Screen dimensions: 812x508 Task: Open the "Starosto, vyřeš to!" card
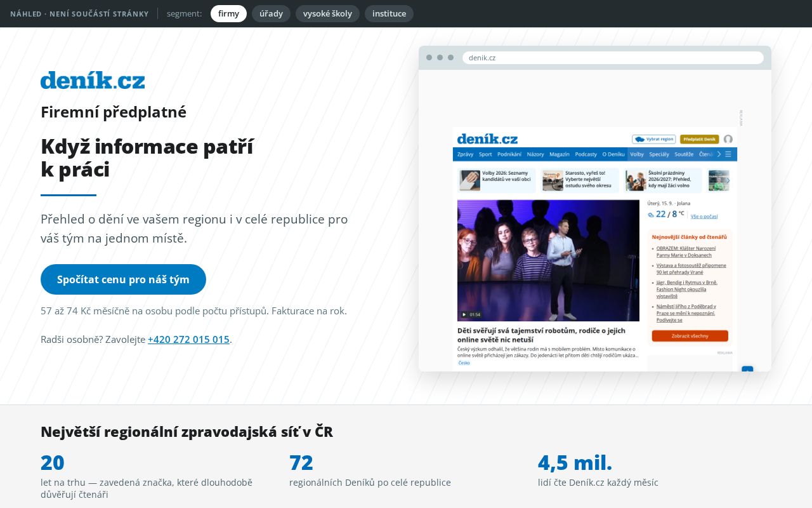coord(580,180)
